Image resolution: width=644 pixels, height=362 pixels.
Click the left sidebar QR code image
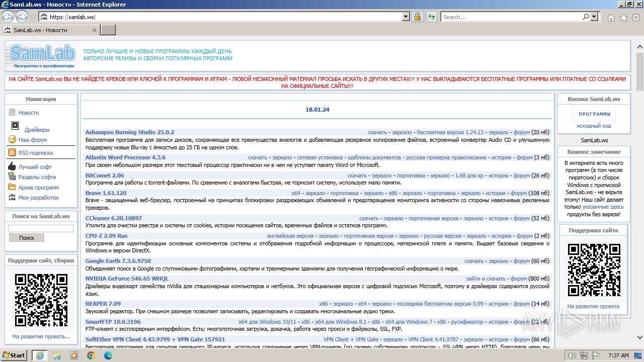click(41, 300)
